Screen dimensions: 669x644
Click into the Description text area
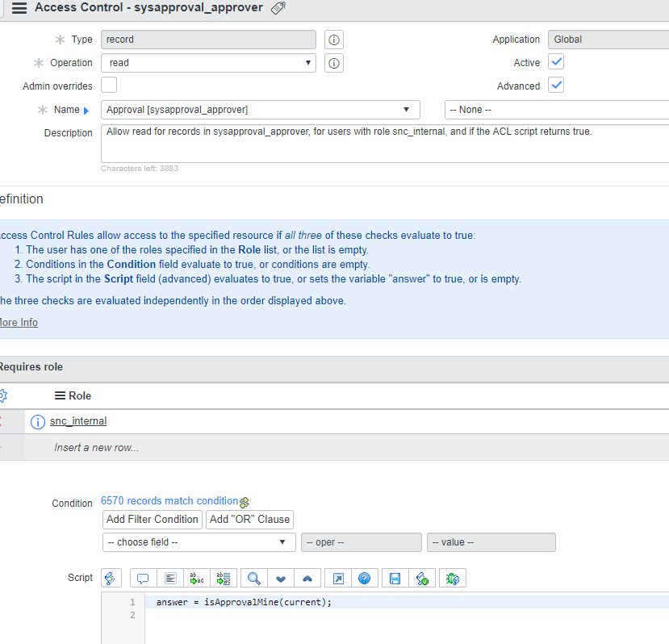tap(384, 144)
